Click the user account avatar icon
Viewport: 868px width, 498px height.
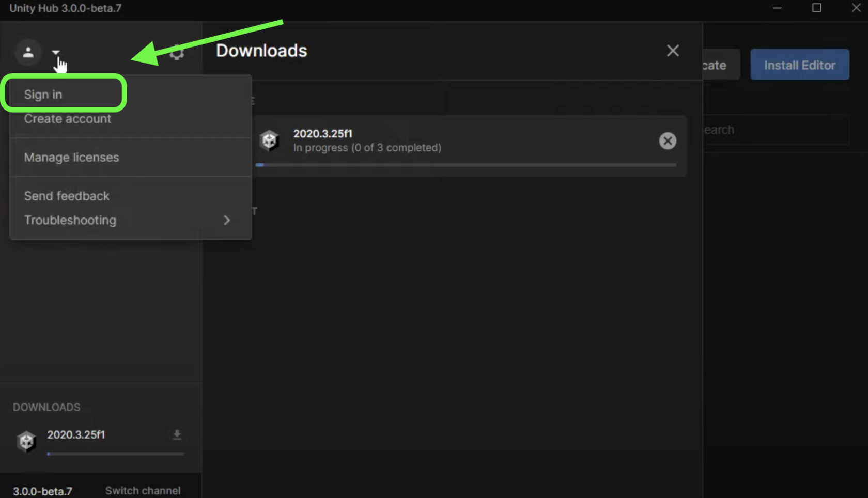28,52
